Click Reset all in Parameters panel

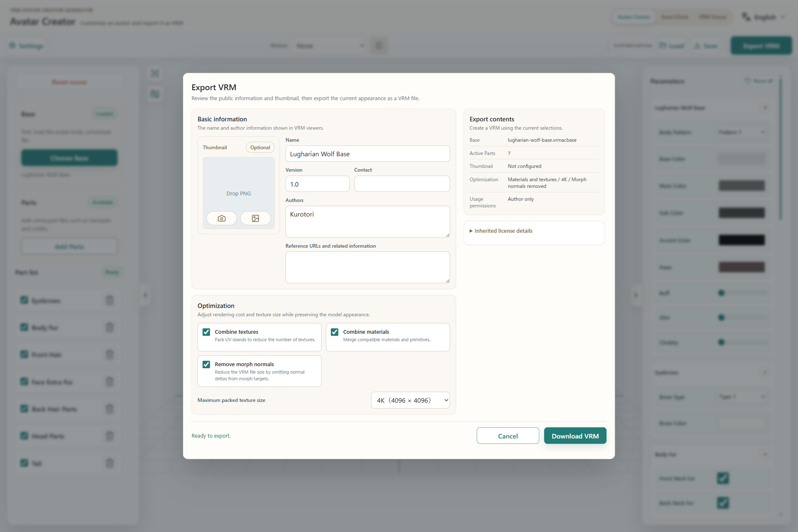point(759,81)
